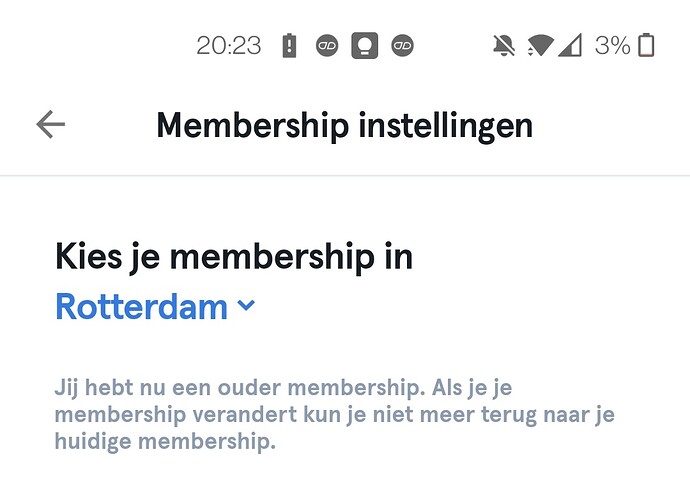Image resolution: width=690 pixels, height=477 pixels.
Task: Select the word Rotterdam in blue
Action: pyautogui.click(x=141, y=307)
